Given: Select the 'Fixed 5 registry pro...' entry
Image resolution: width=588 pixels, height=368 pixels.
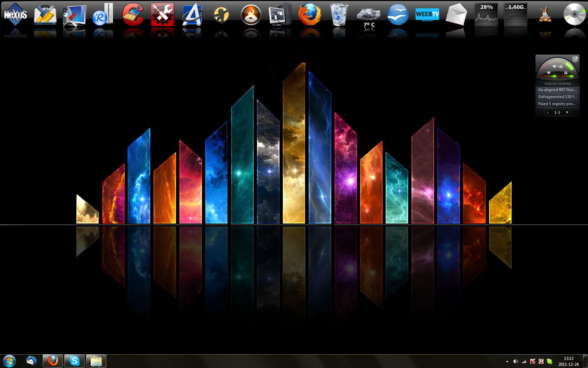Looking at the screenshot, I should tap(557, 104).
